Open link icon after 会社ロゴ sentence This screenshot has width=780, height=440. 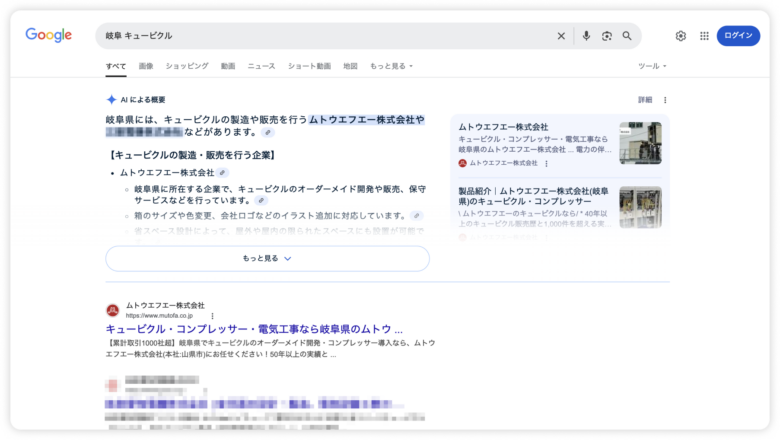click(417, 215)
